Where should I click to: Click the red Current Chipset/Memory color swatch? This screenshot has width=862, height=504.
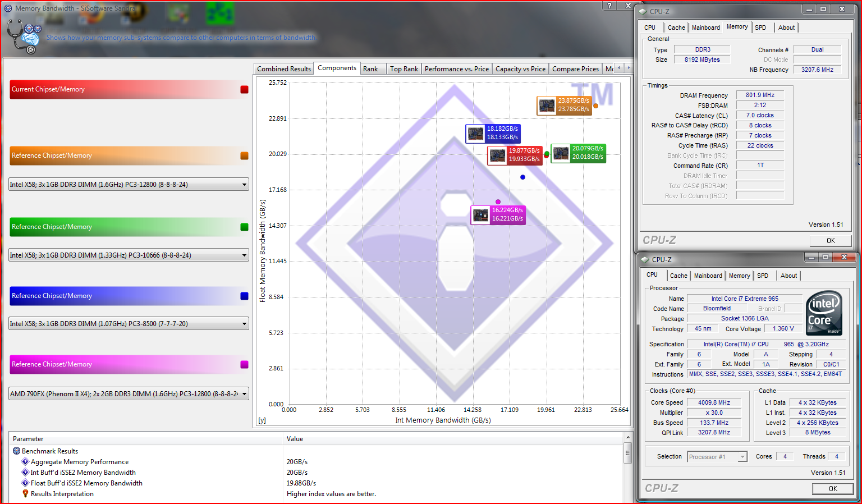point(244,89)
